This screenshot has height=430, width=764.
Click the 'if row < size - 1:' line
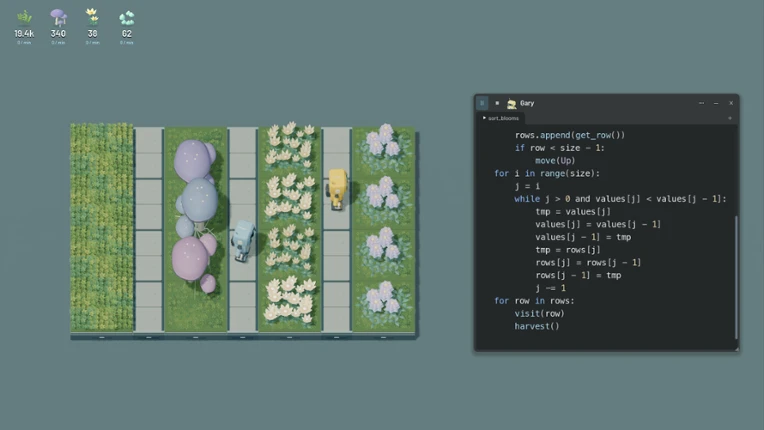(559, 148)
